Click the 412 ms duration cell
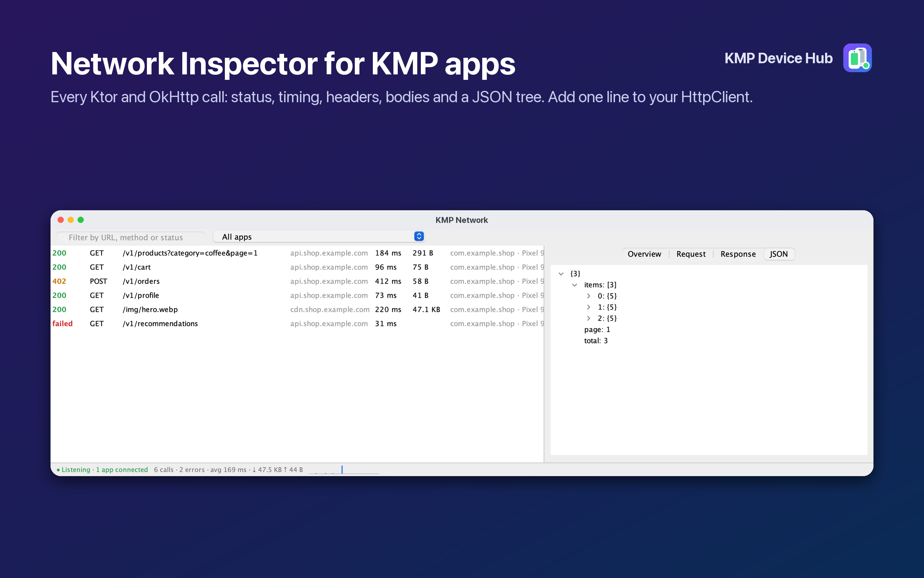The image size is (924, 578). point(388,281)
